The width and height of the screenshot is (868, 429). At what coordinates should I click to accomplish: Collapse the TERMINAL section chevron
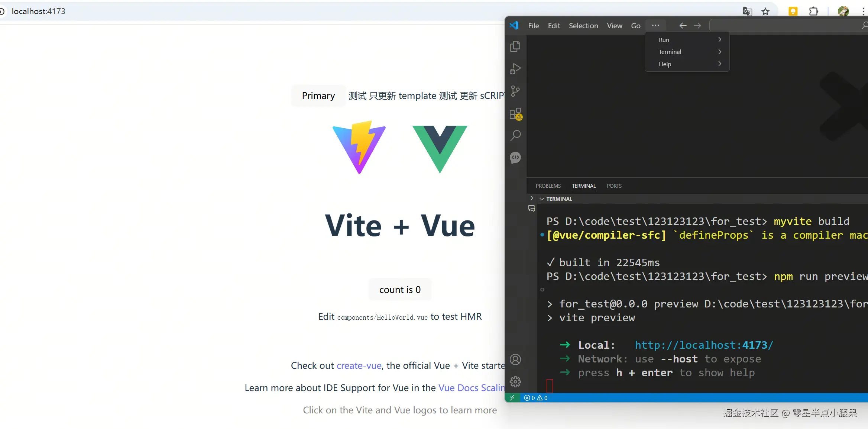542,199
